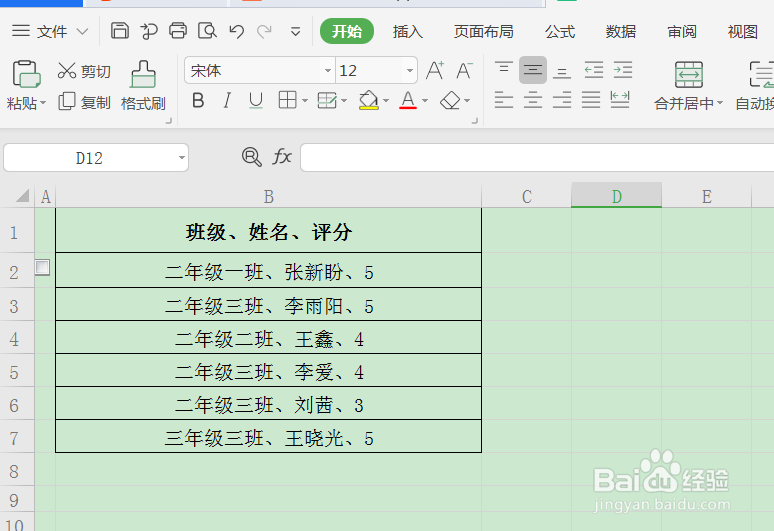Viewport: 774px width, 531px height.
Task: Open font name 宋体 dropdown
Action: tap(327, 71)
